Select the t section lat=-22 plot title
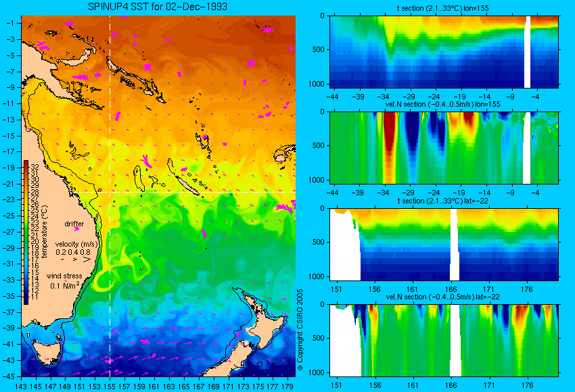This screenshot has height=392, width=575. tap(442, 201)
